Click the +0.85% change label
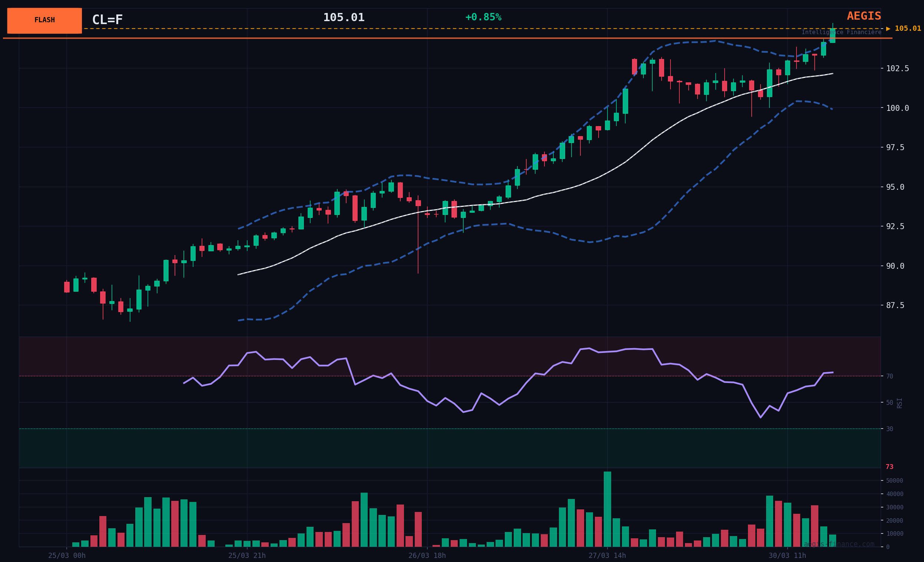924x562 pixels. (x=483, y=17)
